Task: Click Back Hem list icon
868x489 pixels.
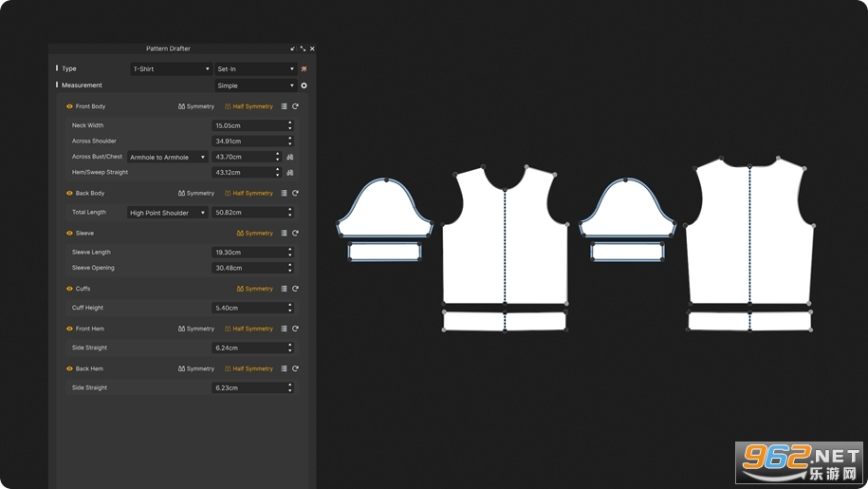Action: tap(284, 368)
